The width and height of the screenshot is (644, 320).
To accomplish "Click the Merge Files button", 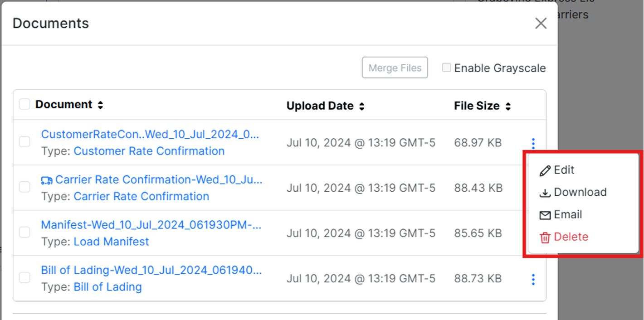I will pos(395,68).
